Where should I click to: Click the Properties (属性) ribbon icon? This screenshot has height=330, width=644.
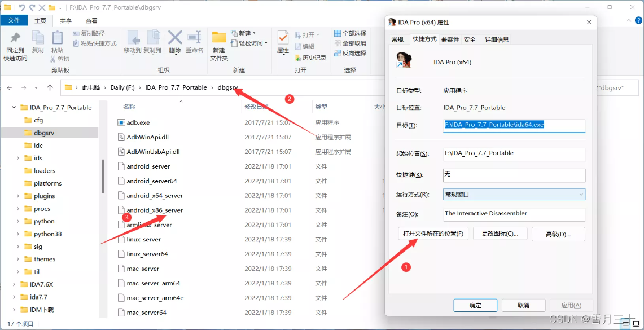283,38
